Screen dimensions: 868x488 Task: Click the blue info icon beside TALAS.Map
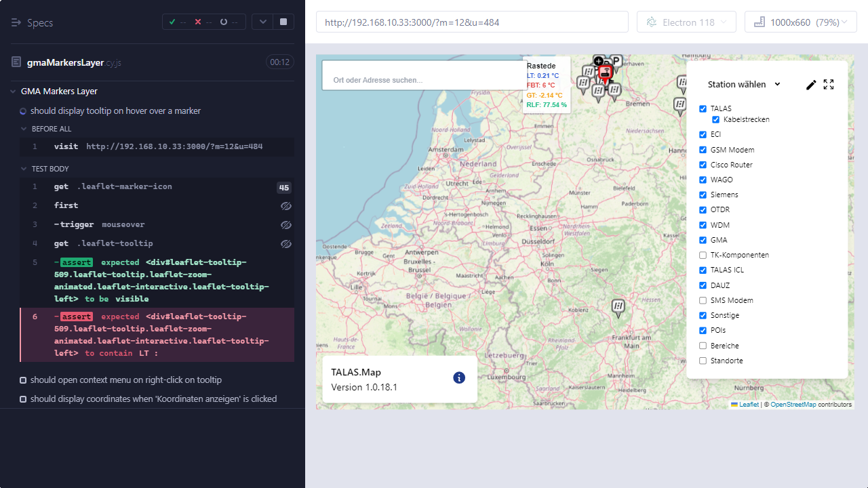pos(459,378)
